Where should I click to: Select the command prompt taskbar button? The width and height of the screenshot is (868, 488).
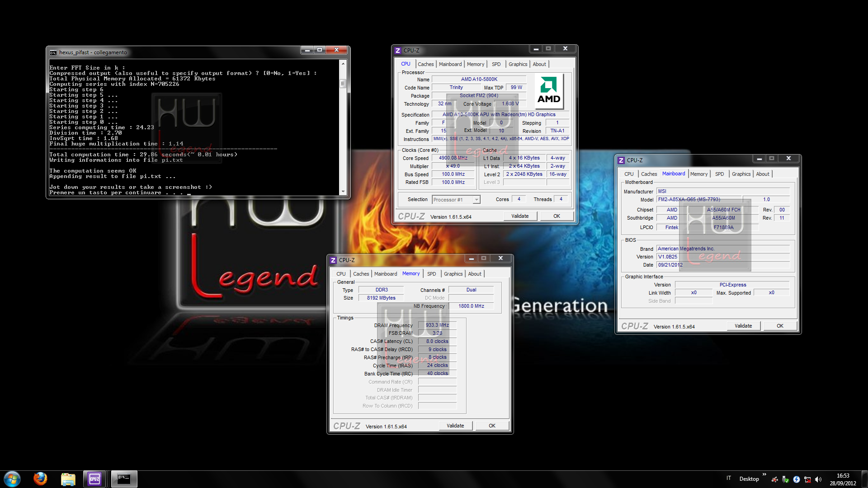[124, 479]
